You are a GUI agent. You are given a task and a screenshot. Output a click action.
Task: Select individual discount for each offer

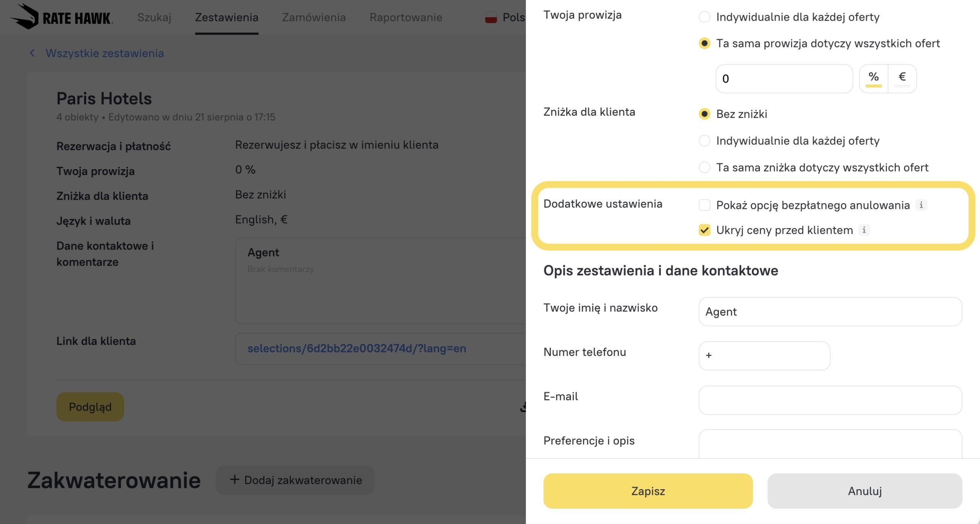[704, 141]
